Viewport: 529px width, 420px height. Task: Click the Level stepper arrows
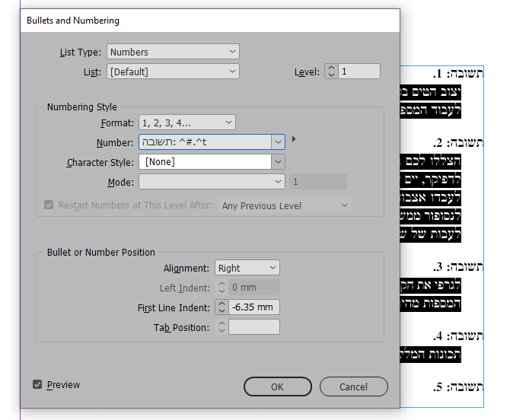coord(331,72)
